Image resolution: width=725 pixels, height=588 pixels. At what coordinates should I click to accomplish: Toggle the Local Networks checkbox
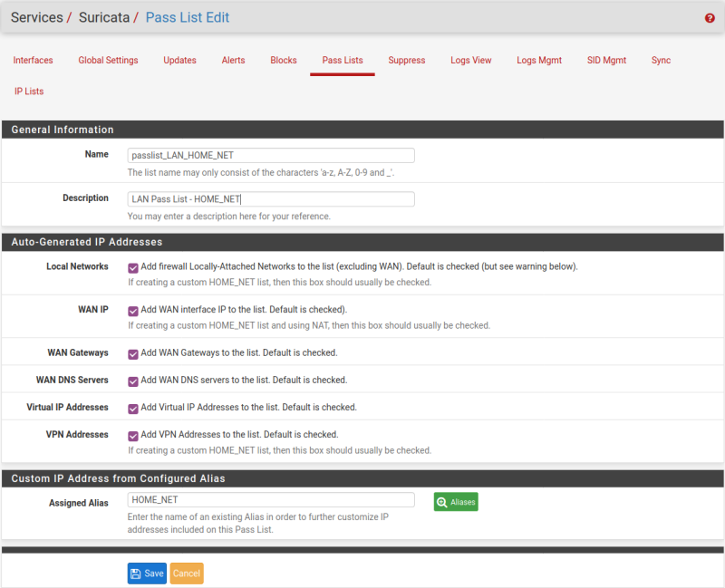click(x=133, y=268)
